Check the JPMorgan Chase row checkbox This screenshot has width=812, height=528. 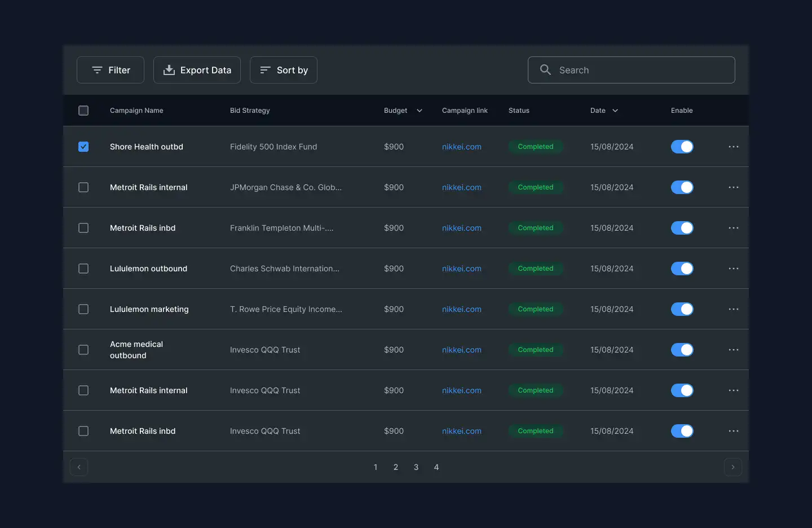coord(83,187)
